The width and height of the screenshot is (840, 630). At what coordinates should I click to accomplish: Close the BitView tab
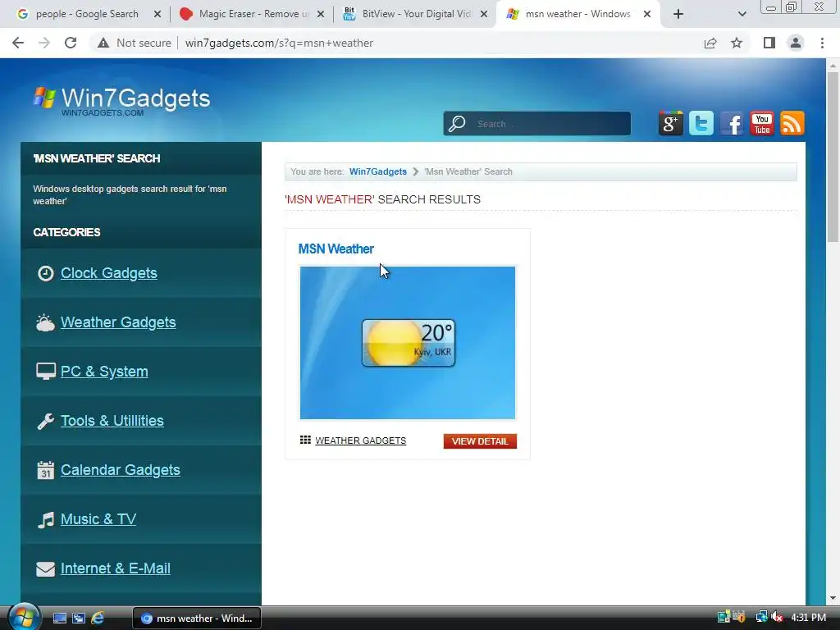pos(484,14)
